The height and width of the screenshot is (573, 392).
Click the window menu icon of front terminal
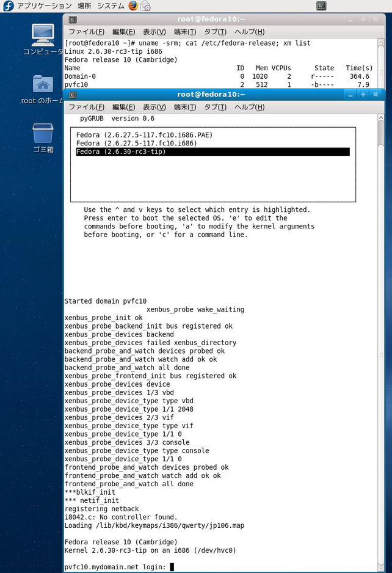point(73,95)
